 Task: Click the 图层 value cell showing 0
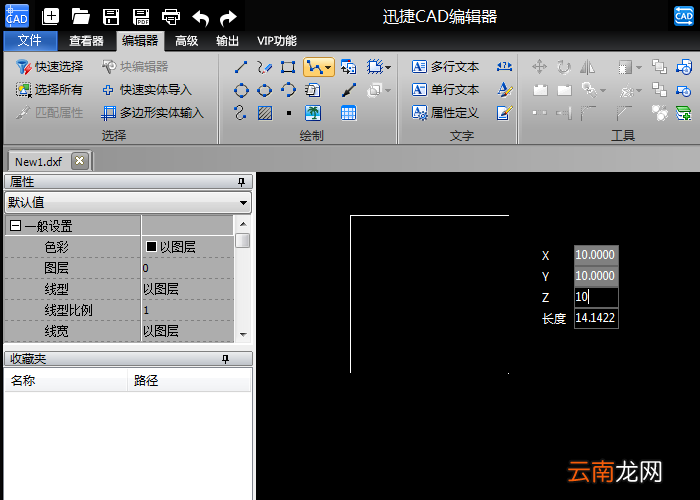click(x=188, y=268)
